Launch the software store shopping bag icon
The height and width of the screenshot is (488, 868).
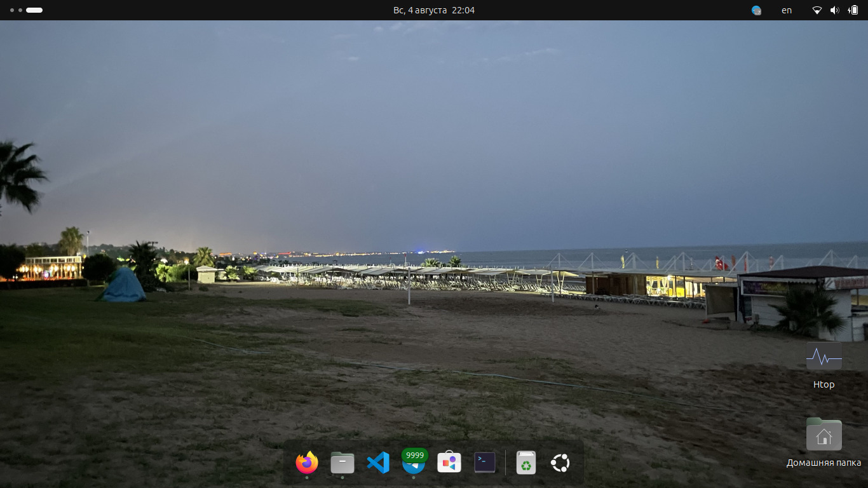449,462
